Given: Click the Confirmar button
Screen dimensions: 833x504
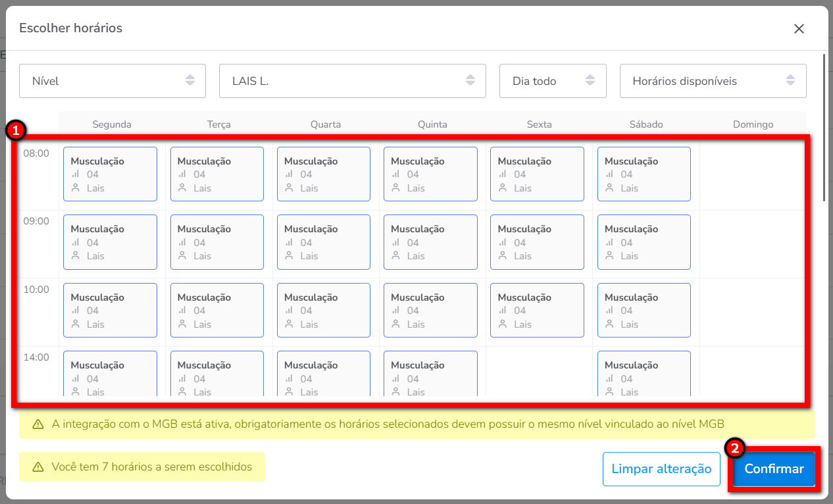Looking at the screenshot, I should coord(774,469).
